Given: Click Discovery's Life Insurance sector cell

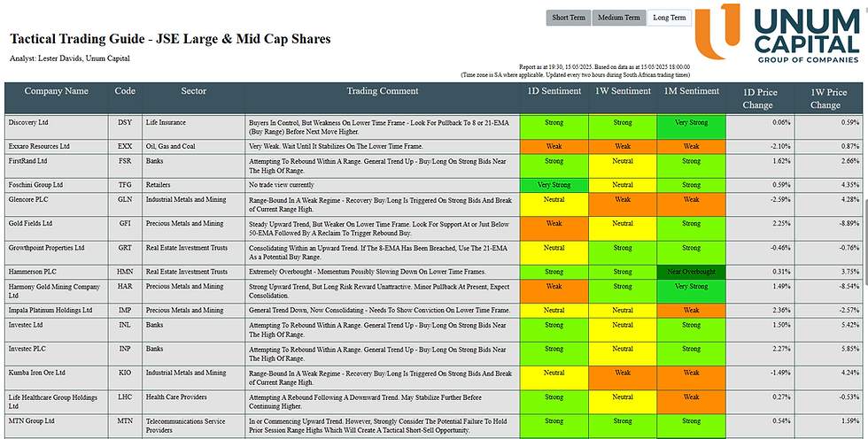Looking at the screenshot, I should [x=166, y=123].
